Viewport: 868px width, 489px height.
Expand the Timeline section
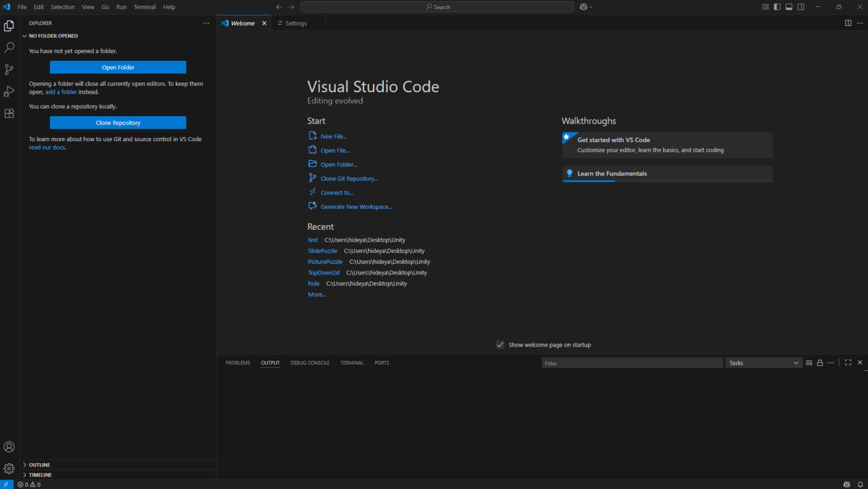(x=40, y=475)
